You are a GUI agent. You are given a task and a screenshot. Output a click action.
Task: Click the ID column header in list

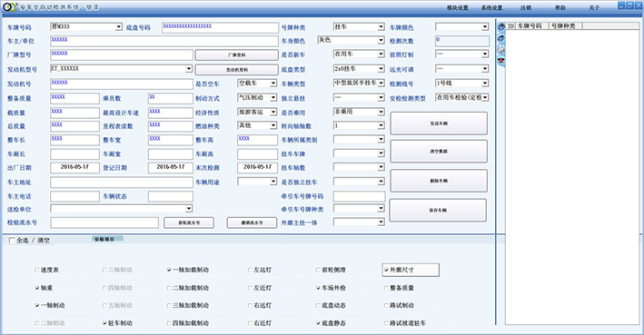pyautogui.click(x=510, y=25)
